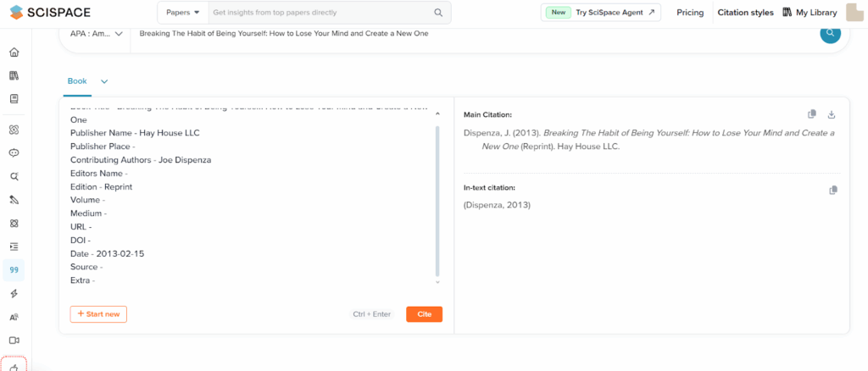Open the indented list icon in sidebar
Image resolution: width=868 pixels, height=371 pixels.
pyautogui.click(x=14, y=246)
